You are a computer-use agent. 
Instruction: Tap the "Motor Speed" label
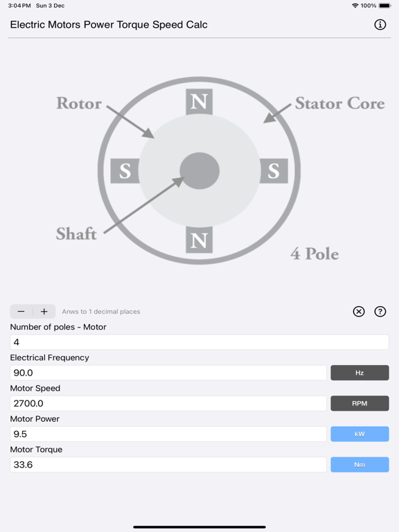(x=35, y=388)
